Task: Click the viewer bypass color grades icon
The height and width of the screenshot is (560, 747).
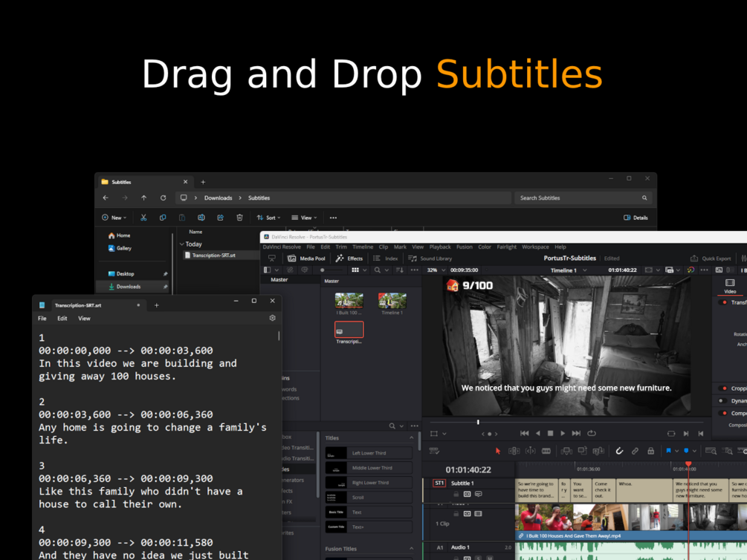Action: pyautogui.click(x=691, y=270)
